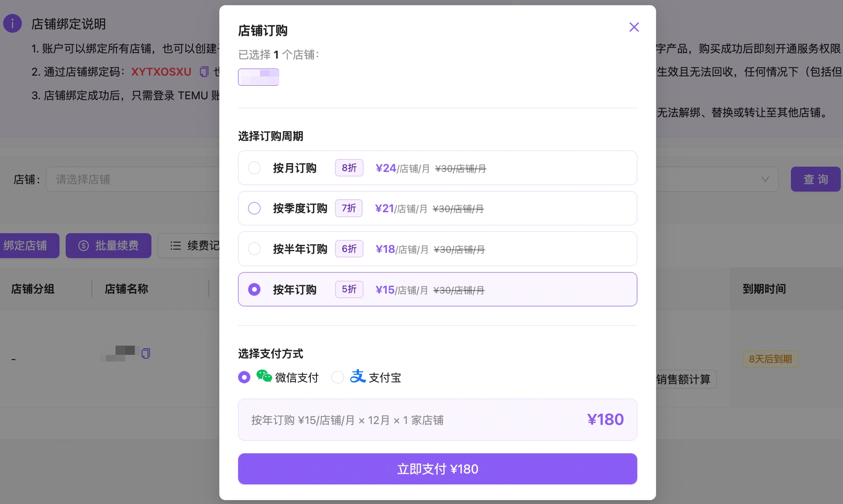Click the 选择订购周期 heading
This screenshot has width=843, height=504.
tap(270, 136)
